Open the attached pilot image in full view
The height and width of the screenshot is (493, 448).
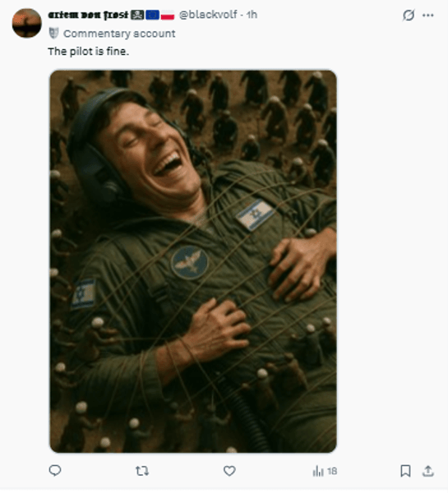193,261
